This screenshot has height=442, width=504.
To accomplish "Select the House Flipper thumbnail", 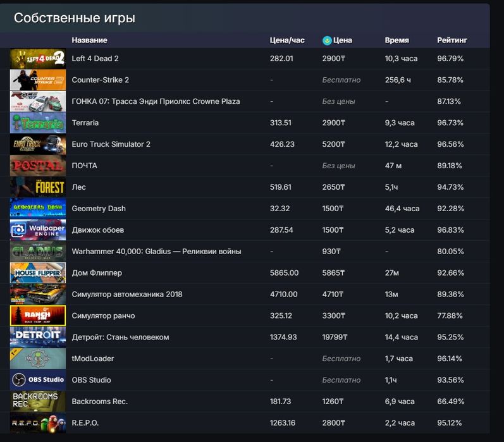I will tap(38, 273).
